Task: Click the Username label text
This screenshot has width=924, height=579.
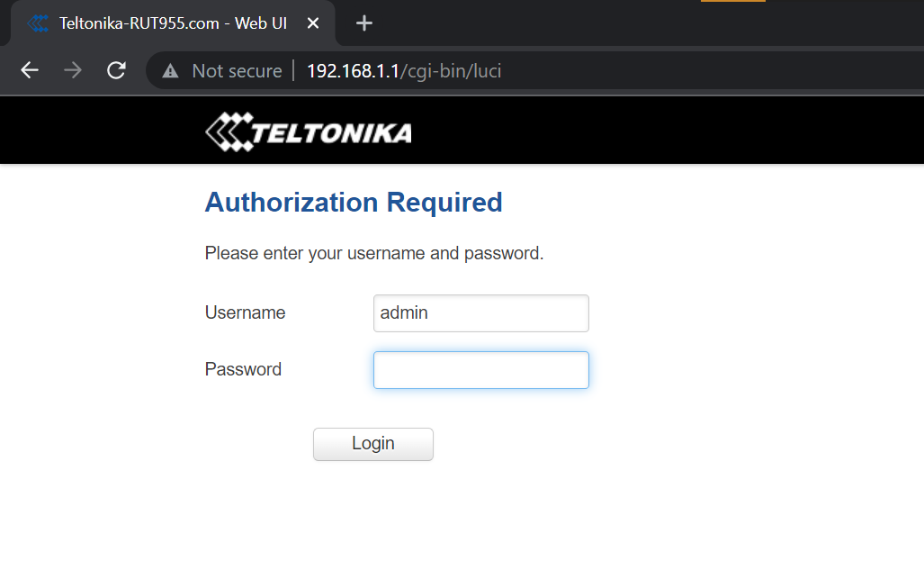Action: pyautogui.click(x=245, y=312)
